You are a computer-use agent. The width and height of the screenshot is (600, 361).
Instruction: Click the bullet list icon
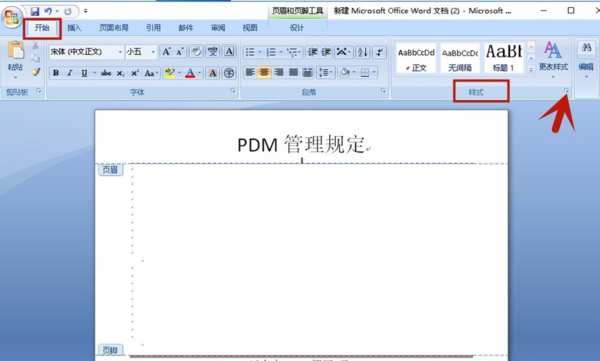250,52
